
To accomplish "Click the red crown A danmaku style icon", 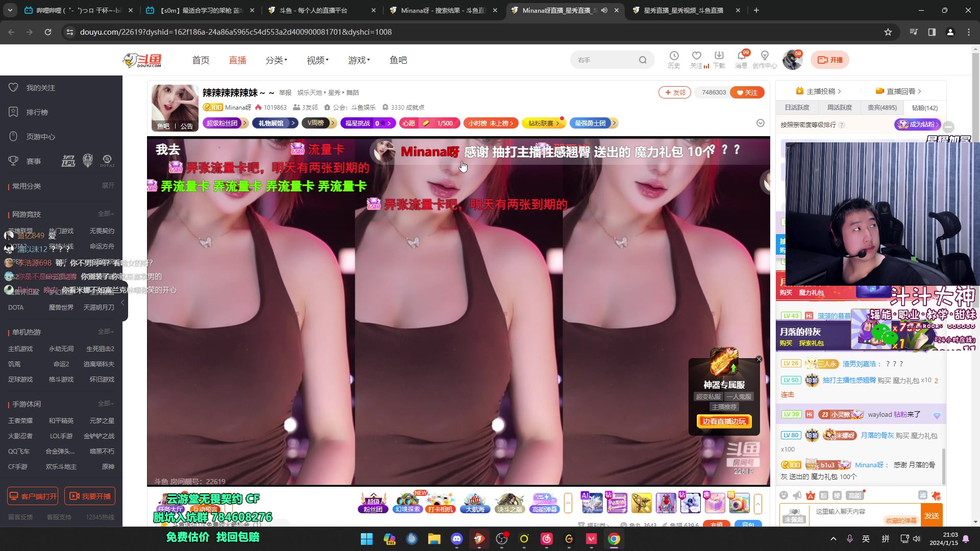I will coord(811,495).
